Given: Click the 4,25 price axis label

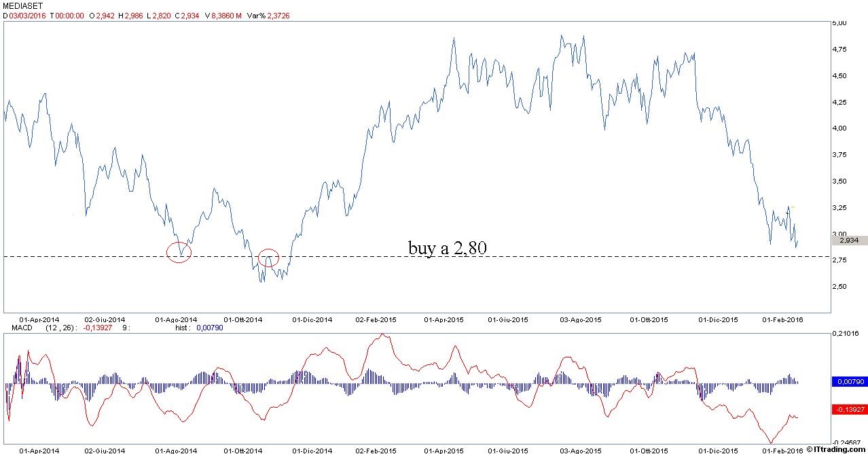Looking at the screenshot, I should pos(839,102).
